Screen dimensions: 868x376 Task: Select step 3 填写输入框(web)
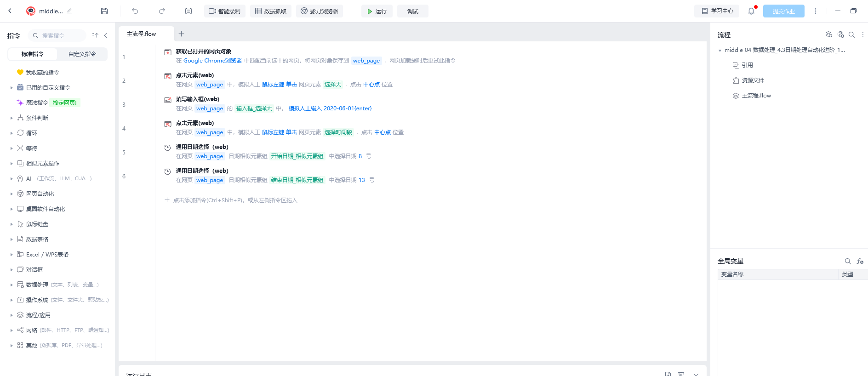point(198,99)
